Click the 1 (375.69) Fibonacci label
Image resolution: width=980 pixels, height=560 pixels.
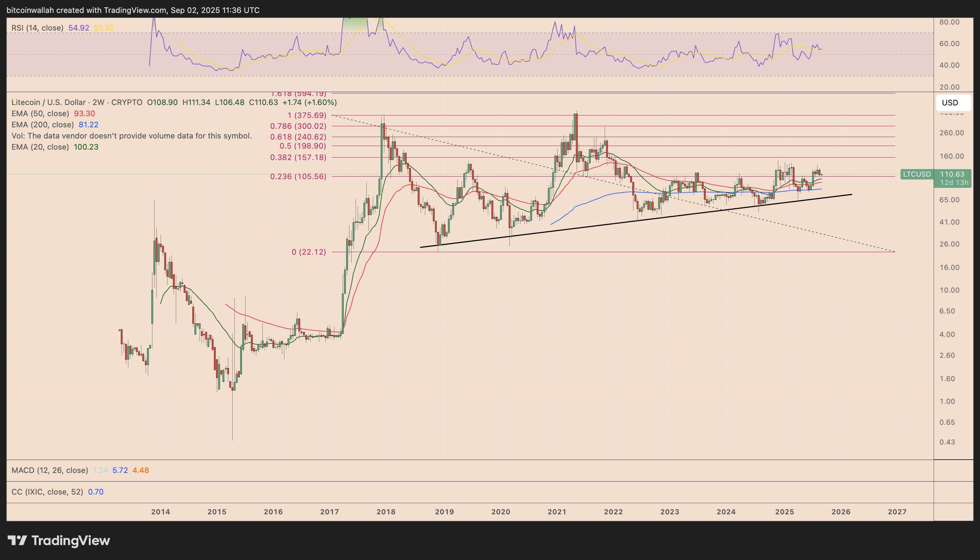coord(307,115)
